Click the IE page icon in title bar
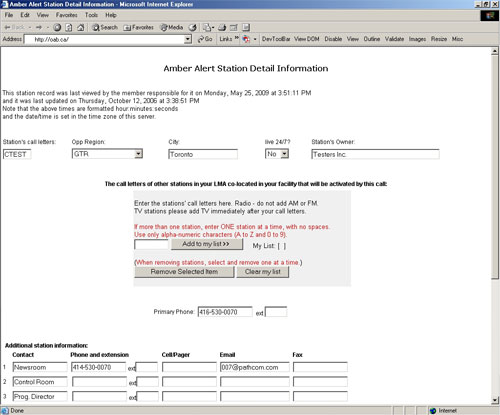 [5, 4]
